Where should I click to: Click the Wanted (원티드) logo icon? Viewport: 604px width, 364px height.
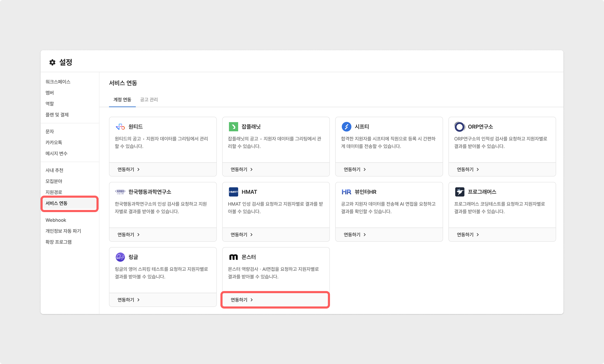pos(120,127)
